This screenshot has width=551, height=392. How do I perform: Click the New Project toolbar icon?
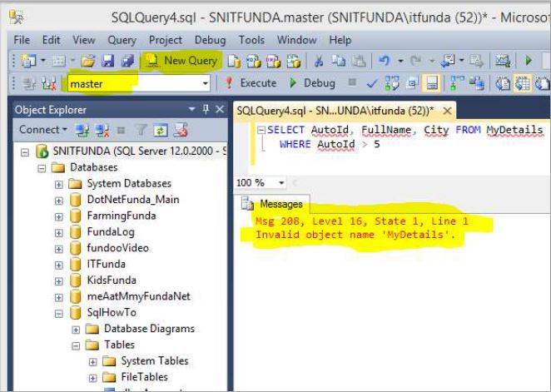(28, 61)
